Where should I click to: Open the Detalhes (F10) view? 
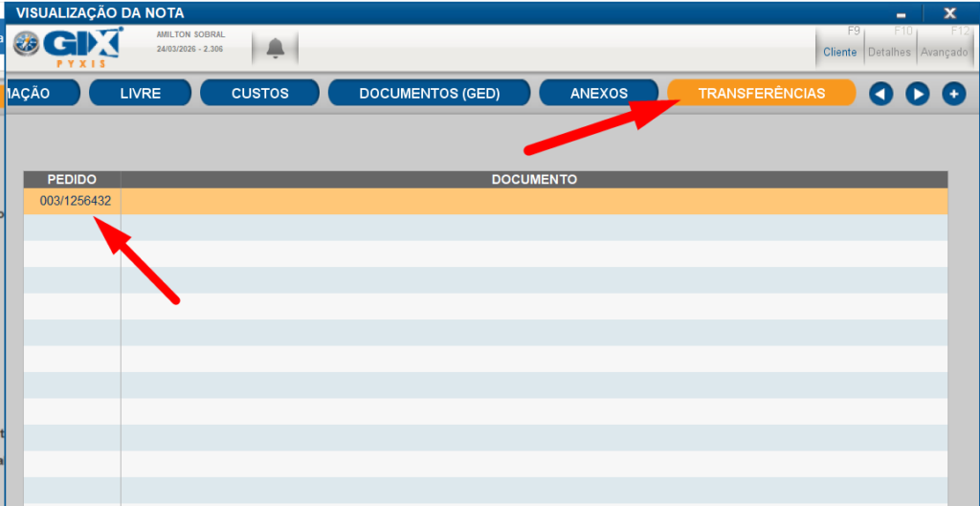coord(890,45)
